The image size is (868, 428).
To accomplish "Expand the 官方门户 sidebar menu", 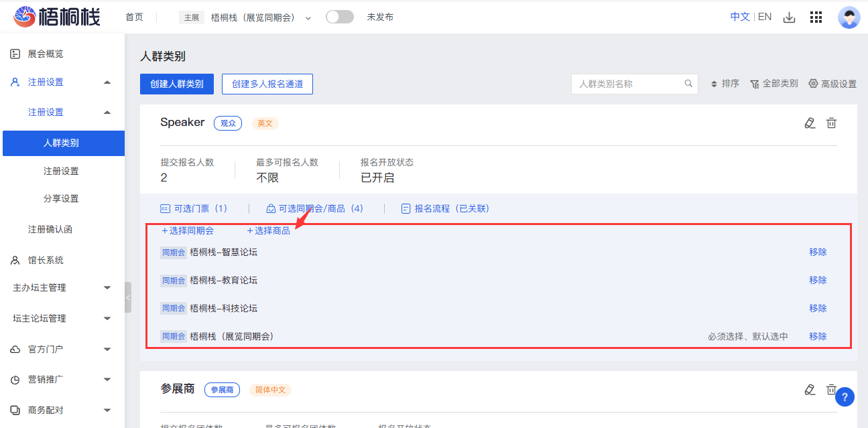I will tap(107, 350).
